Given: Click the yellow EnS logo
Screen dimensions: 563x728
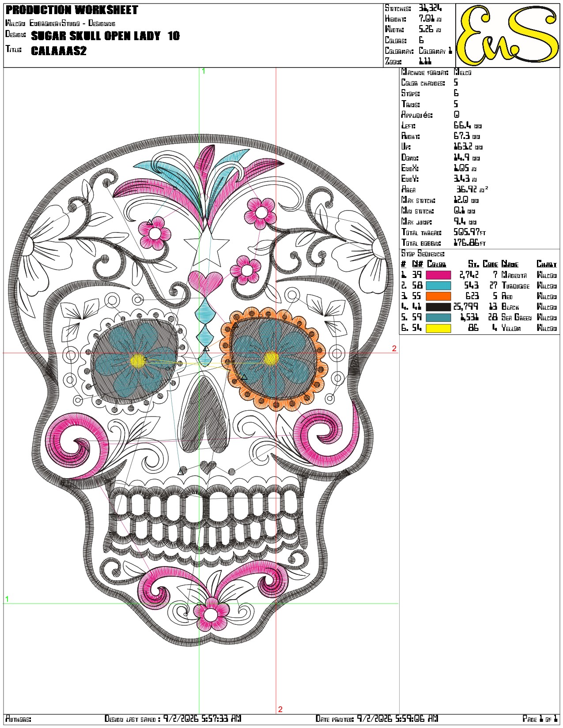Looking at the screenshot, I should [508, 35].
